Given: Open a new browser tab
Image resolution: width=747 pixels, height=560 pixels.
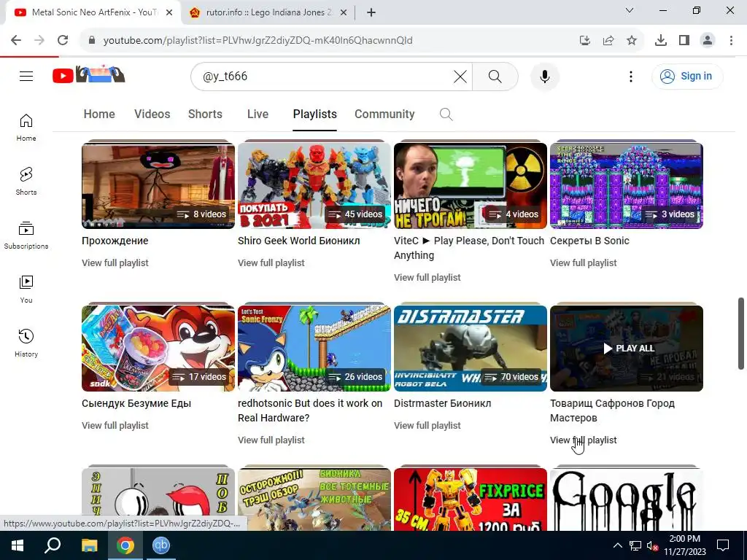Looking at the screenshot, I should [371, 13].
